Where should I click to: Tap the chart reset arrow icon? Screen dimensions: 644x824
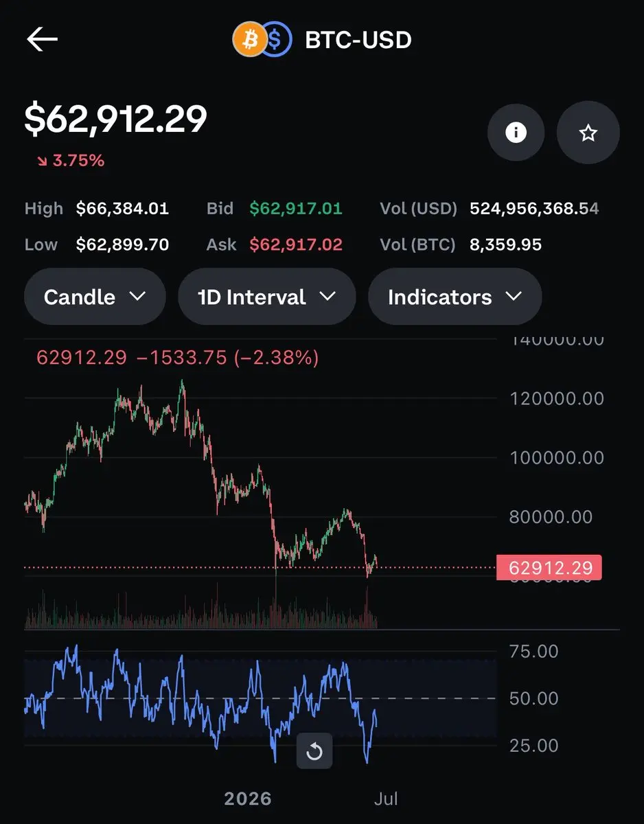pos(314,751)
